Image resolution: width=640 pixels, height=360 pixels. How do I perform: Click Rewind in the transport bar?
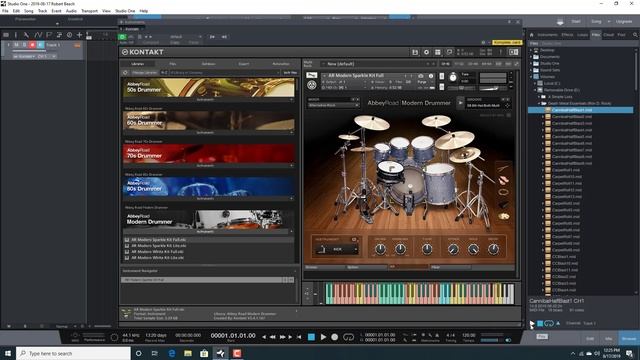272,337
